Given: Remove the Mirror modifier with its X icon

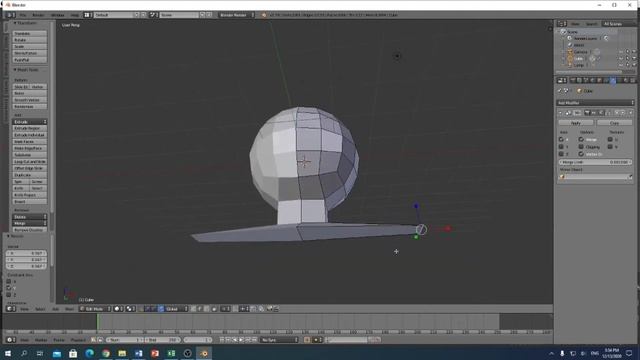Looking at the screenshot, I should pos(631,113).
